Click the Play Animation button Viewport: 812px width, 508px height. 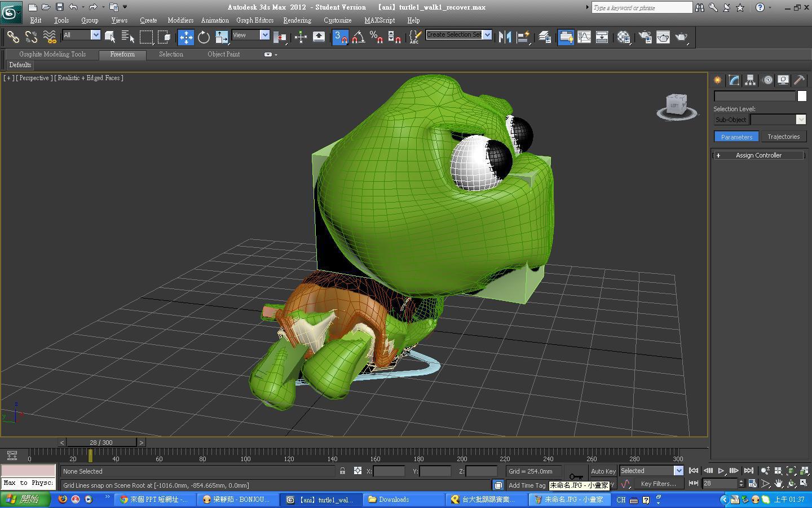point(721,471)
